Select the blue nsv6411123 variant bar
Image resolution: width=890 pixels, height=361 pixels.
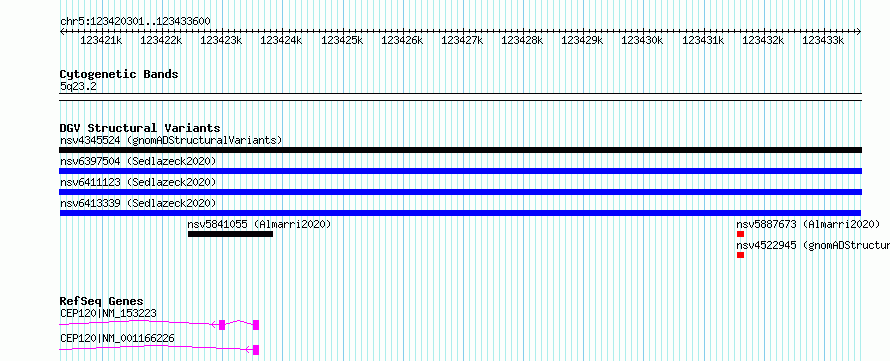click(460, 192)
